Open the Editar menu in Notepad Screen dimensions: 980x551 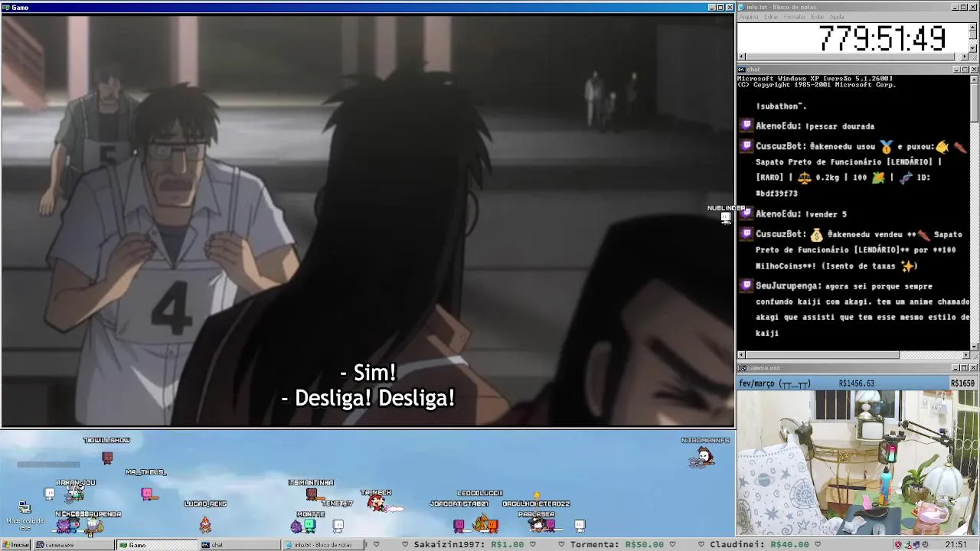(771, 17)
